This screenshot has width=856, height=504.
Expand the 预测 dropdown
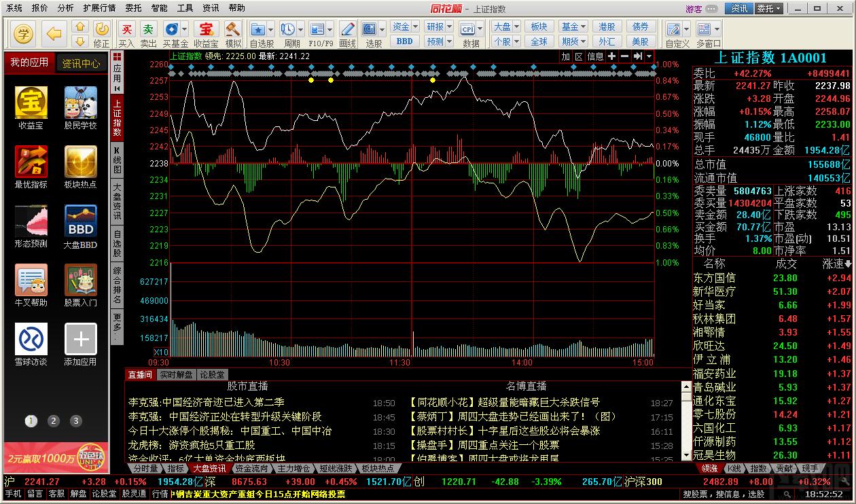click(x=449, y=41)
